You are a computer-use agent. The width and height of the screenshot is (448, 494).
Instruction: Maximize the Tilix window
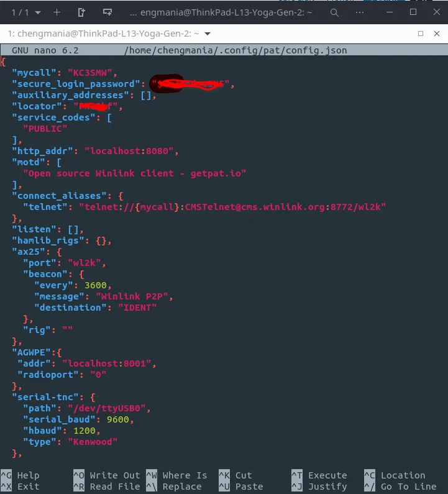(413, 12)
